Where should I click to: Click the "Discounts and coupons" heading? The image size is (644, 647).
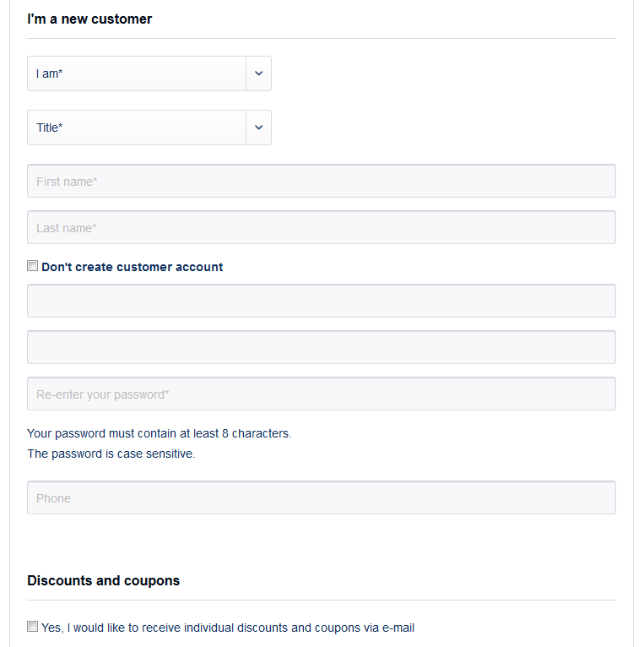coord(104,580)
